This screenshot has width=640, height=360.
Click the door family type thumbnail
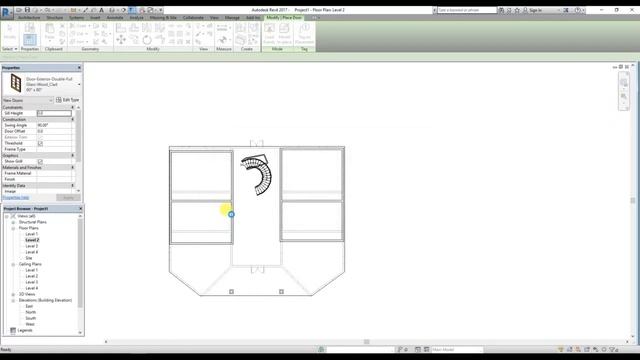click(16, 83)
